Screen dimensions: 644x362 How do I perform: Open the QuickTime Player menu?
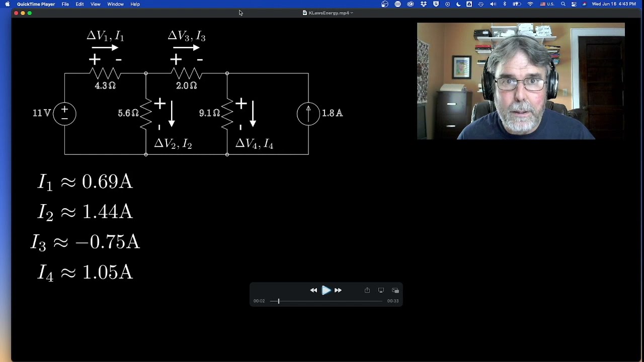[36, 4]
